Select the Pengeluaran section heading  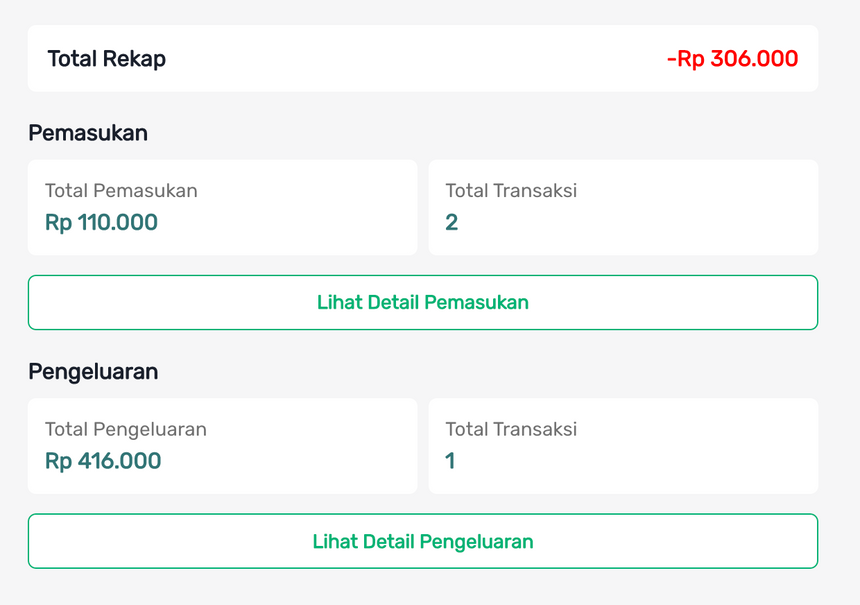click(92, 371)
